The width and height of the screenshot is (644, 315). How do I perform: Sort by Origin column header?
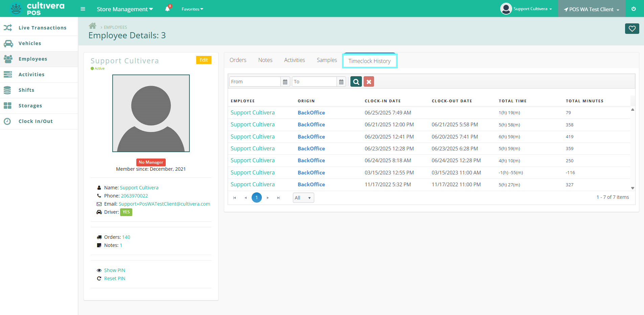(306, 101)
